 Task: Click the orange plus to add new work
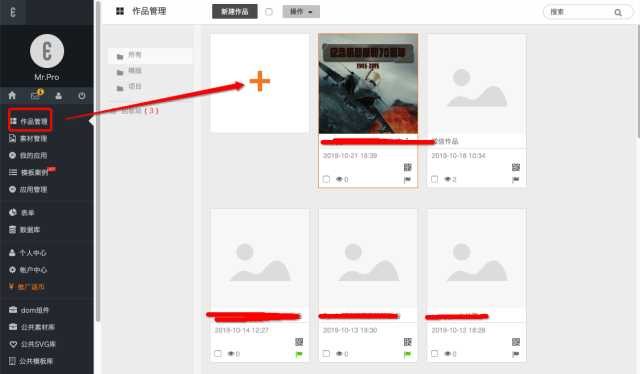[x=260, y=81]
